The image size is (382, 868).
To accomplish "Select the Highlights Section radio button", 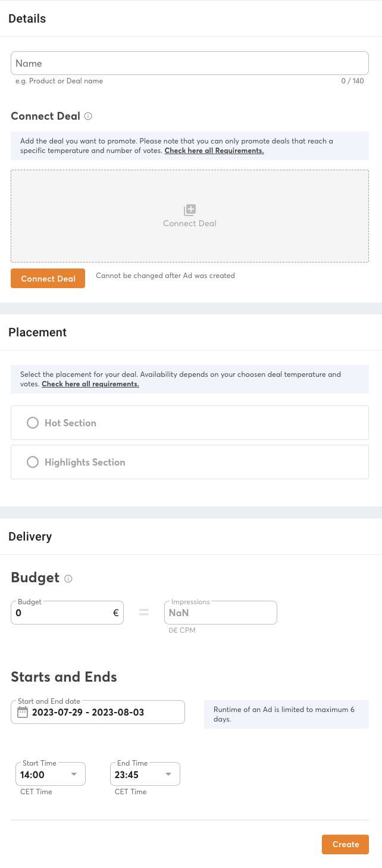I will pos(33,462).
